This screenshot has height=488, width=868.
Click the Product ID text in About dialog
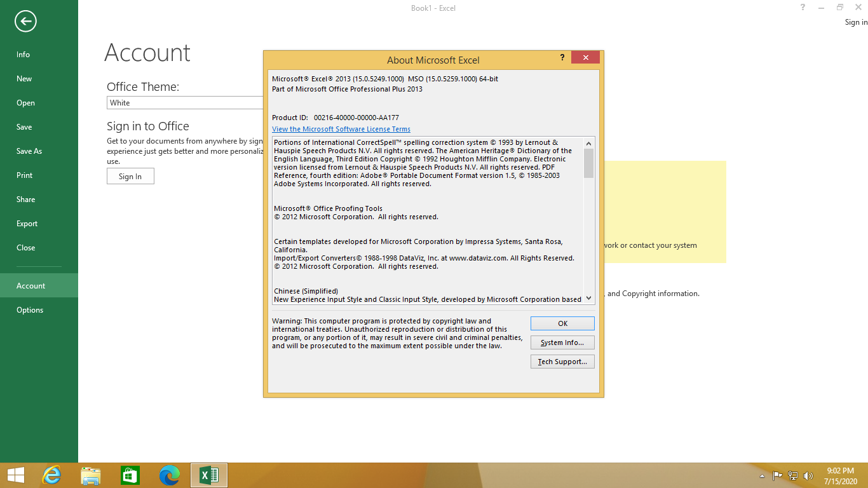(x=336, y=118)
